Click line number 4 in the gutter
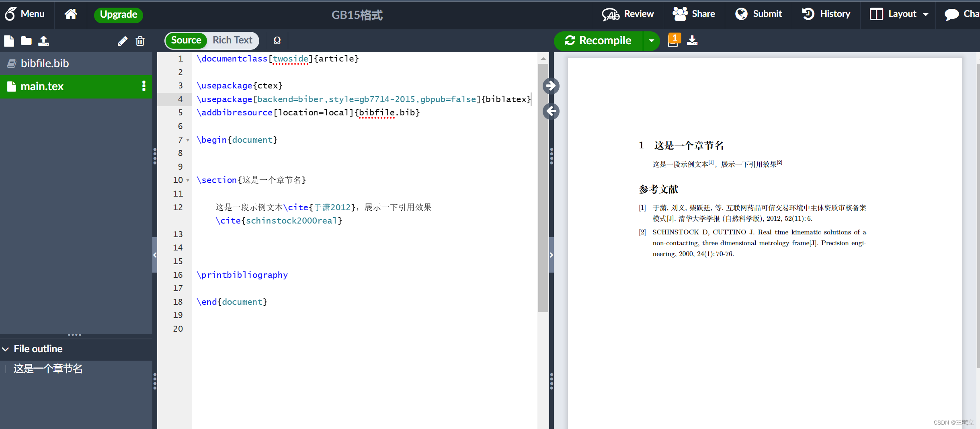Viewport: 980px width, 429px height. click(x=180, y=99)
